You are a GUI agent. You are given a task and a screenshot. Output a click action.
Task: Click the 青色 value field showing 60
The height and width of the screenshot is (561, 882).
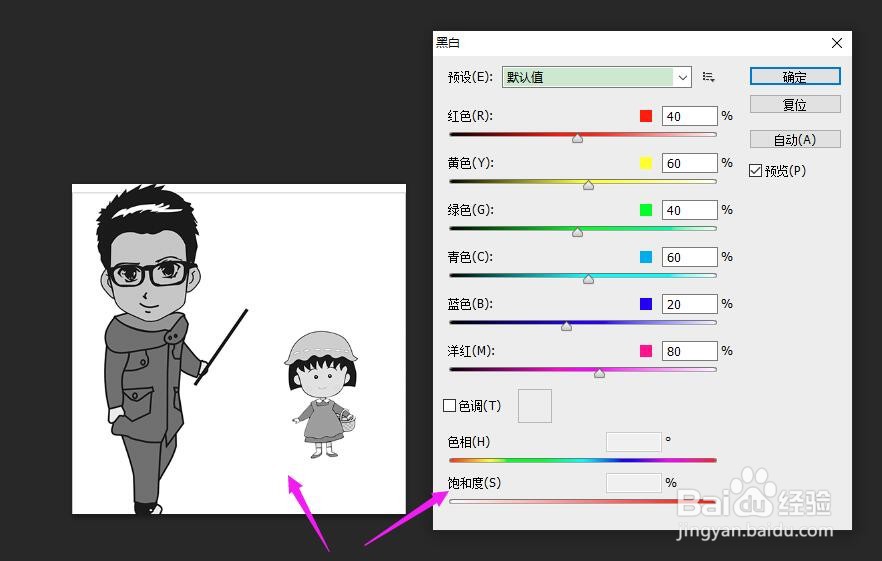click(690, 257)
